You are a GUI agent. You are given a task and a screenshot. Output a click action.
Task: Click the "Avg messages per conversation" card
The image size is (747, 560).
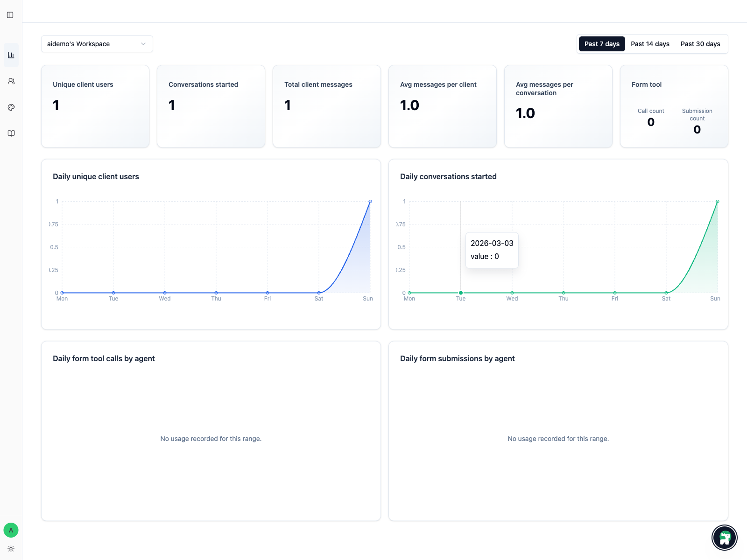(558, 106)
